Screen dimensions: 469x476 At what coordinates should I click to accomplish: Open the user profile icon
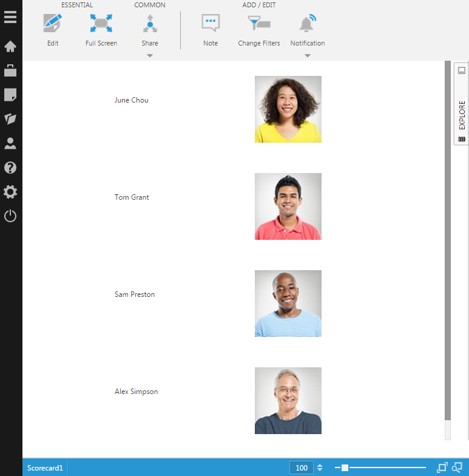pyautogui.click(x=10, y=143)
